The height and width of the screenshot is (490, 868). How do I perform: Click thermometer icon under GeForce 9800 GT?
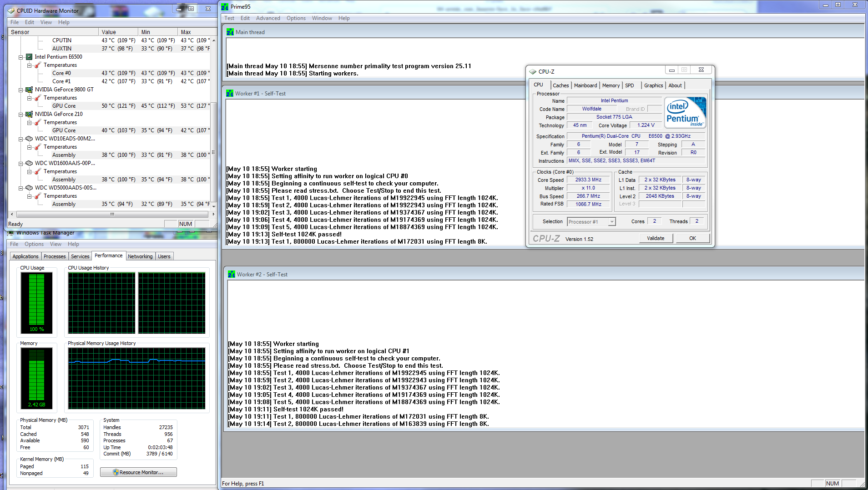[38, 98]
